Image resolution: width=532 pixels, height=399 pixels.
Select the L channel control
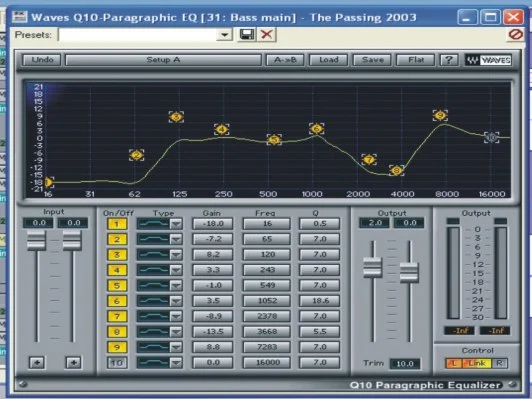click(454, 363)
